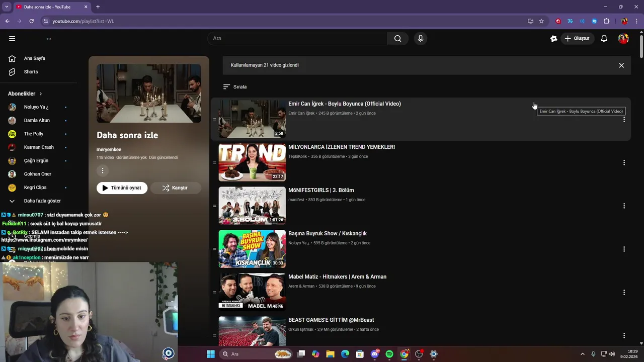Open options menu for Mabel Matiz Hitmakers video
This screenshot has height=362, width=644.
(624, 293)
